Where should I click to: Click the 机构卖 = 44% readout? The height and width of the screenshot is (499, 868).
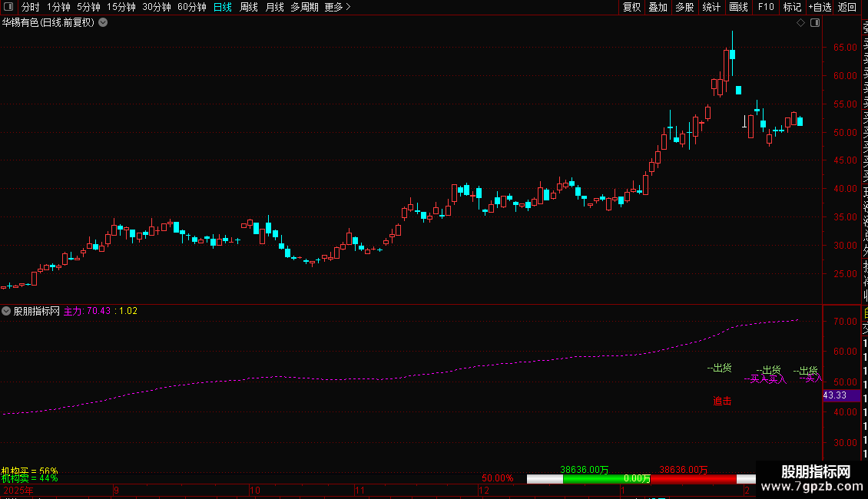click(x=29, y=478)
